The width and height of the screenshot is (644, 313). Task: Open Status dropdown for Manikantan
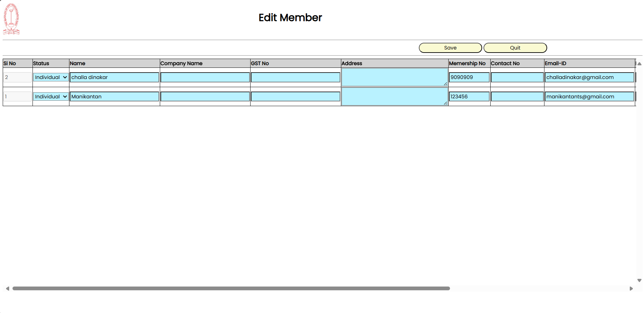point(51,97)
